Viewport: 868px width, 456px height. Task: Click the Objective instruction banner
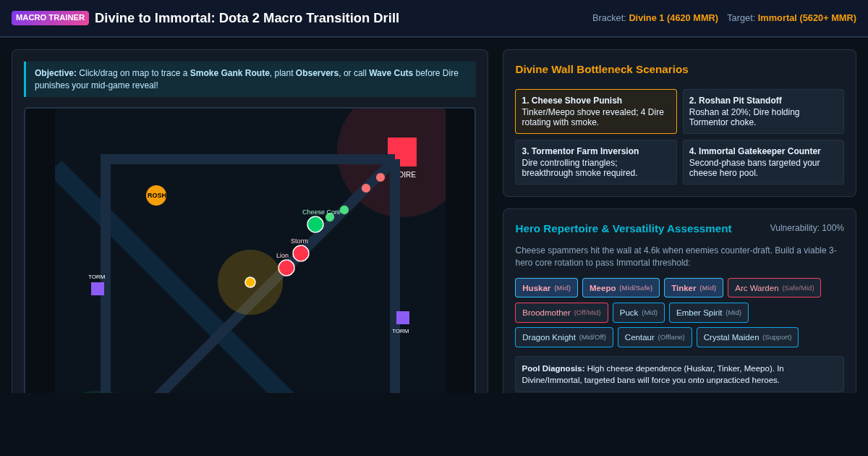250,79
